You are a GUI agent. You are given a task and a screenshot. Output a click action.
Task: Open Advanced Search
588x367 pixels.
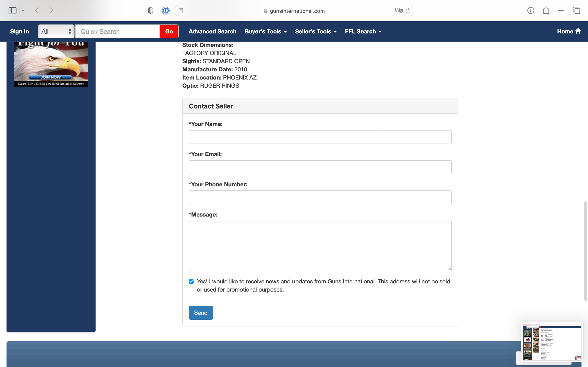coord(212,31)
